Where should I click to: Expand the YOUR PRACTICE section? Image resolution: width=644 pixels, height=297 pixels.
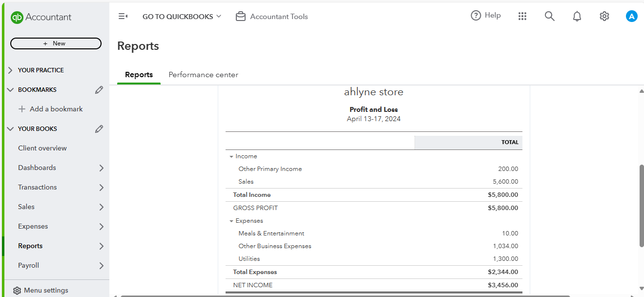pos(11,70)
